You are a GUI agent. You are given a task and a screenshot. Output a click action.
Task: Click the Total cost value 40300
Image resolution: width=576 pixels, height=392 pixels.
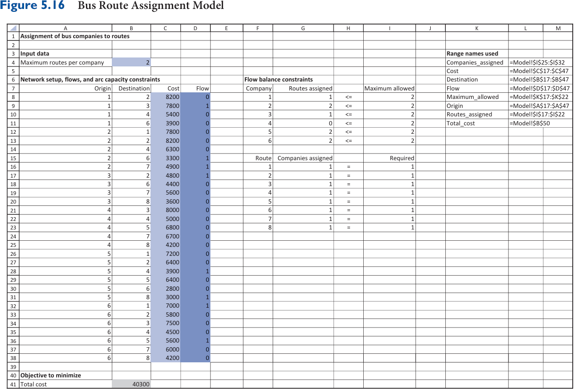click(141, 384)
